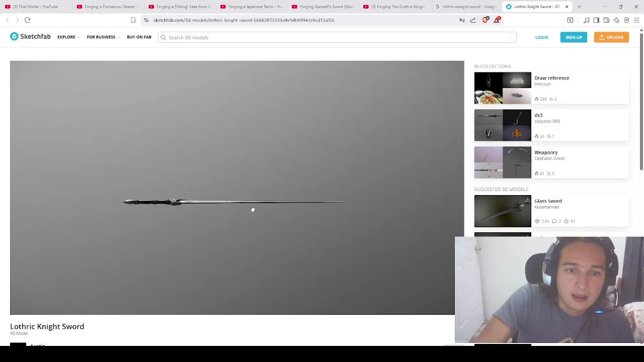This screenshot has width=644, height=362.
Task: Click the 3D sword model in viewer
Action: [x=236, y=202]
